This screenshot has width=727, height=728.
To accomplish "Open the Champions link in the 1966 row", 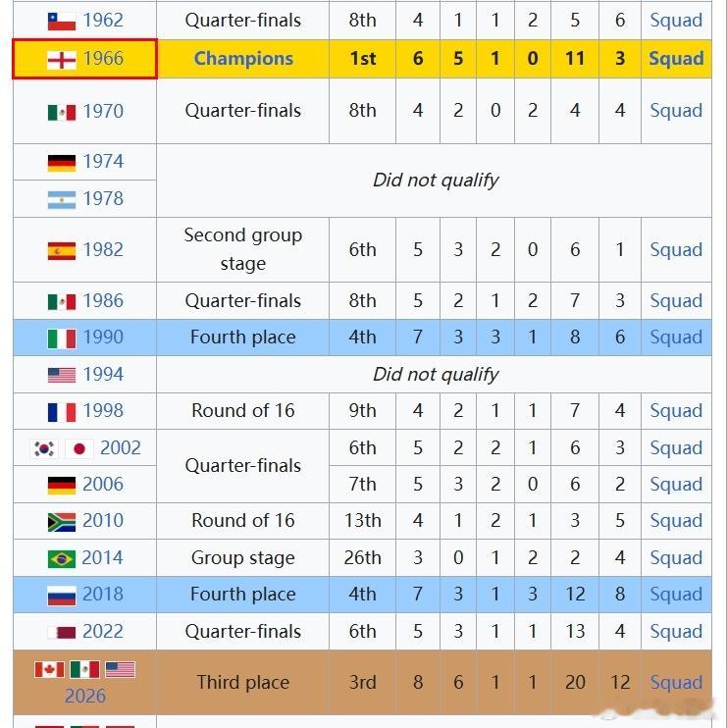I will pos(243,59).
